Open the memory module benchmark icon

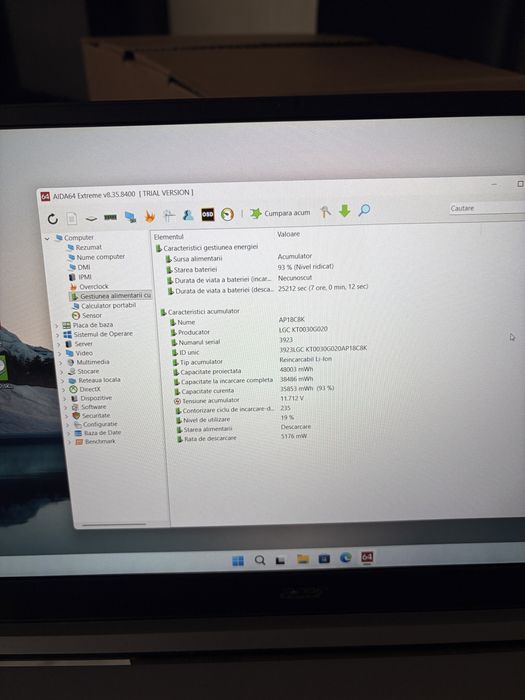coord(110,217)
